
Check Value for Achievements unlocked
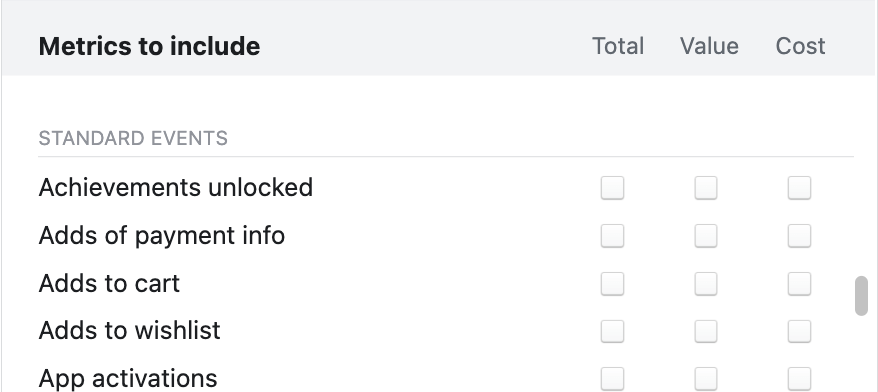(706, 188)
